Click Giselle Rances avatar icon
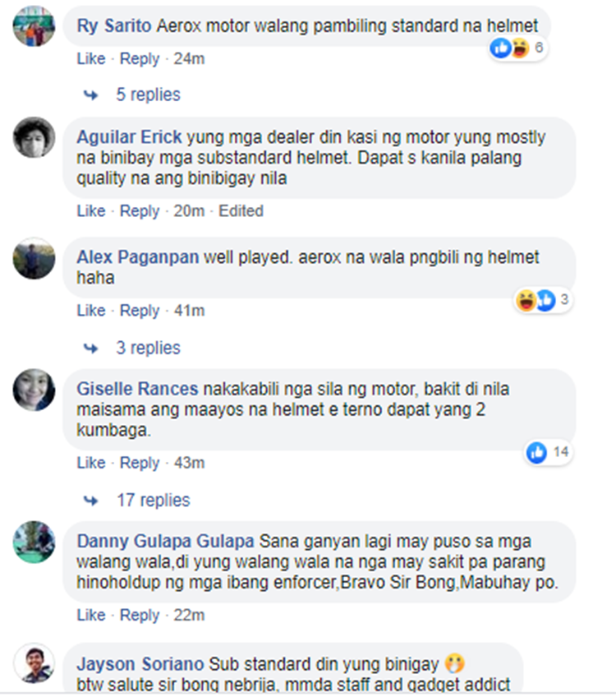Viewport: 616px width, 697px height. click(34, 390)
